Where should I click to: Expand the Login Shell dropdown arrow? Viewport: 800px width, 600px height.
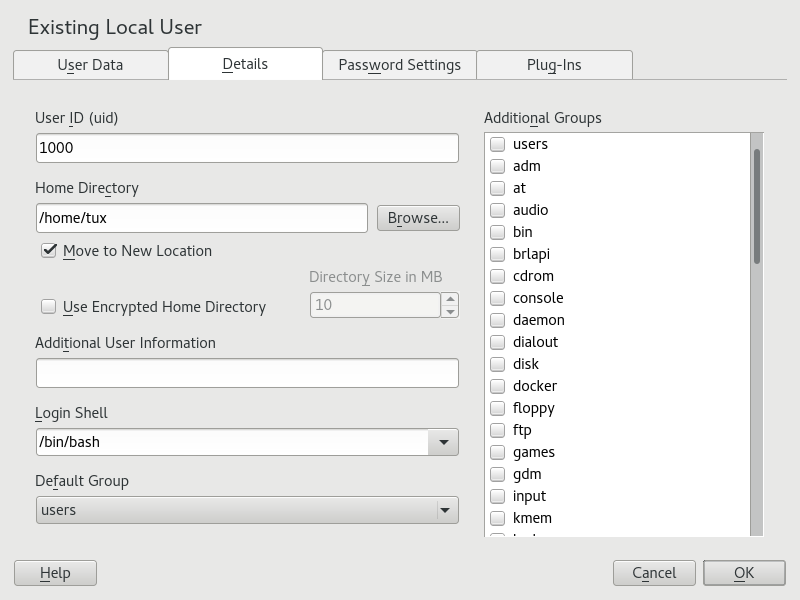(443, 442)
